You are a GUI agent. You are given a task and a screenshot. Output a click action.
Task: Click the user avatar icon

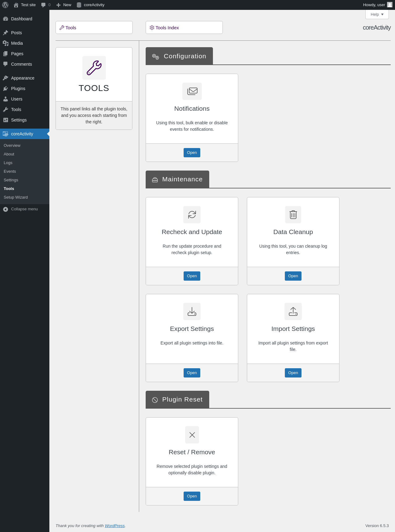(390, 5)
